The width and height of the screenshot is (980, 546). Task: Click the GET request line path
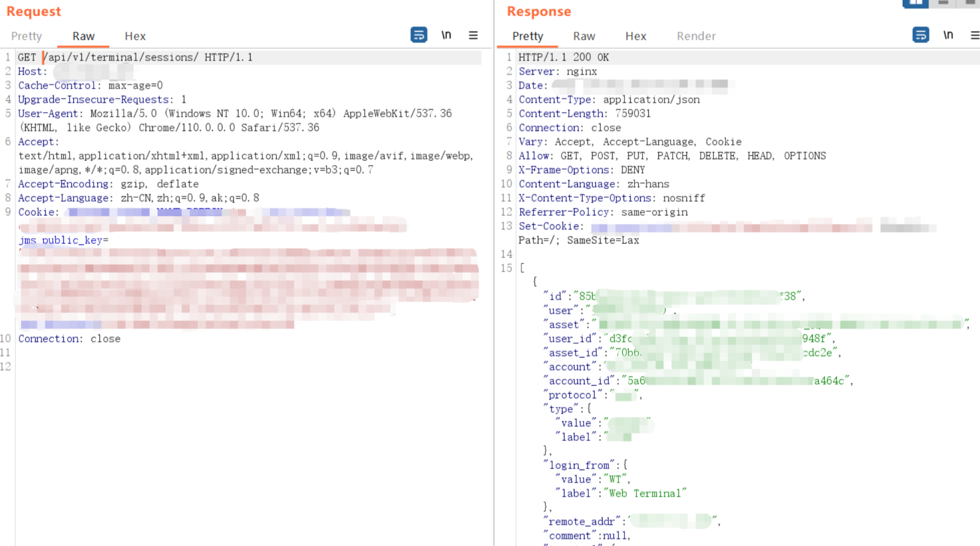click(121, 57)
